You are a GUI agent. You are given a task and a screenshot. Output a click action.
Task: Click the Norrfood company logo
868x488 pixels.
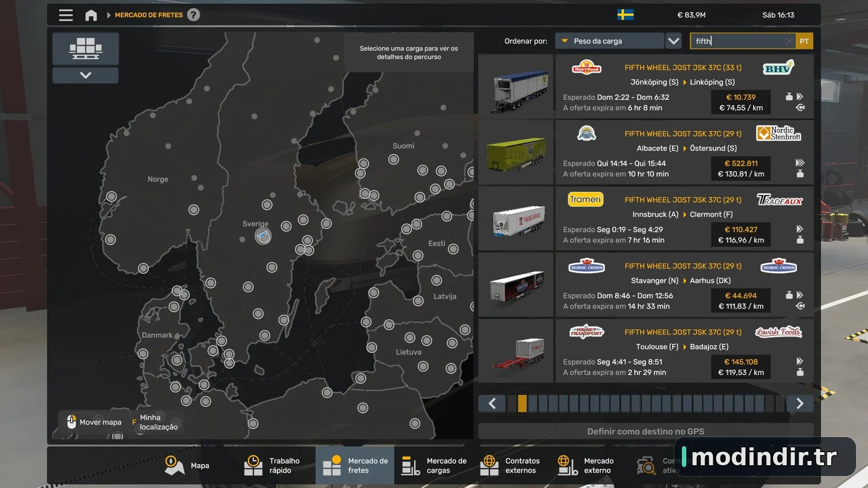586,67
